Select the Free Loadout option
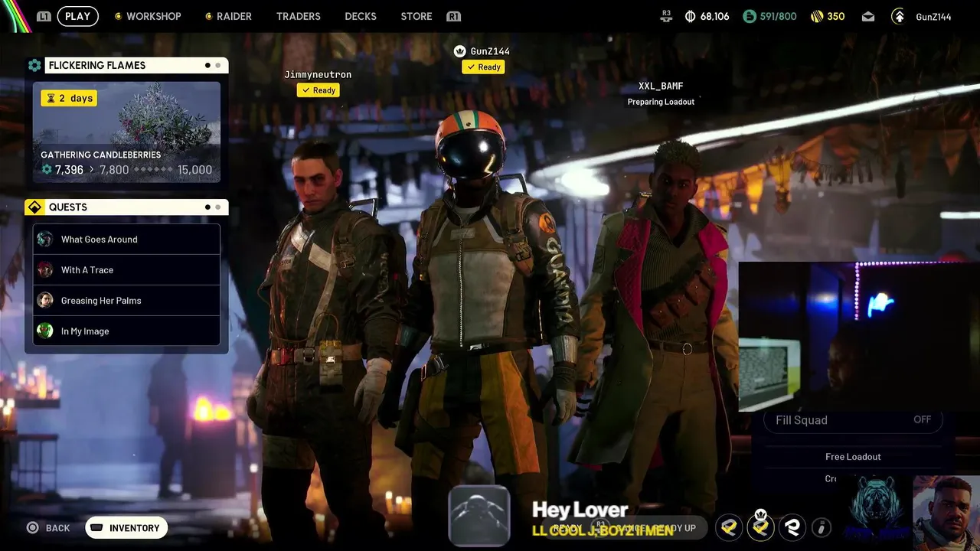The width and height of the screenshot is (980, 551). [853, 457]
